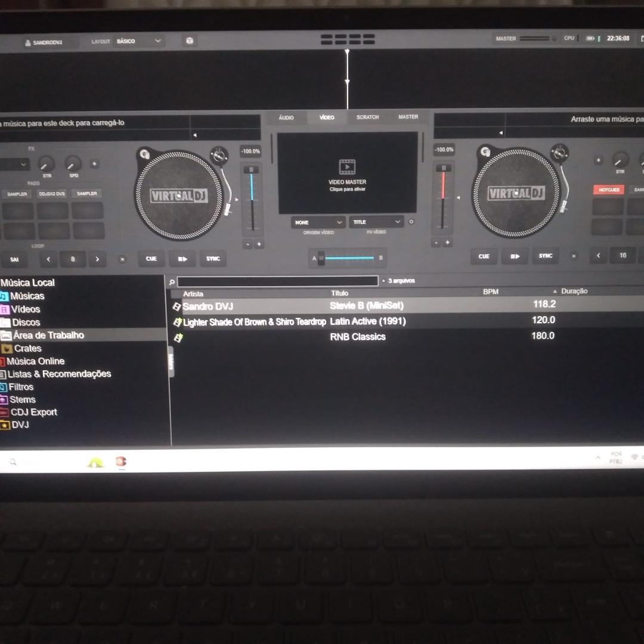This screenshot has height=644, width=644.
Task: Click the Música Online icon
Action: (2, 361)
